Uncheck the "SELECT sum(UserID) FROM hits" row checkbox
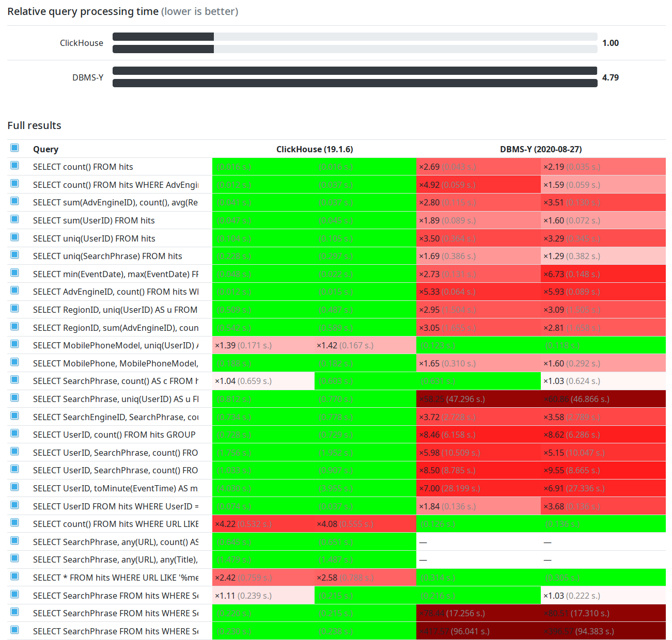 (x=14, y=219)
